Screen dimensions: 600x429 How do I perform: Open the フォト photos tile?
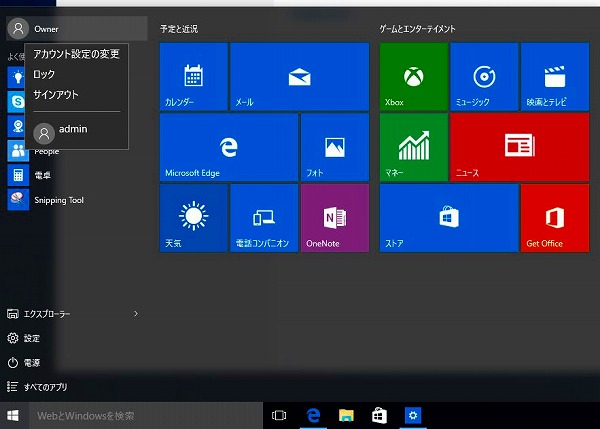coord(335,147)
